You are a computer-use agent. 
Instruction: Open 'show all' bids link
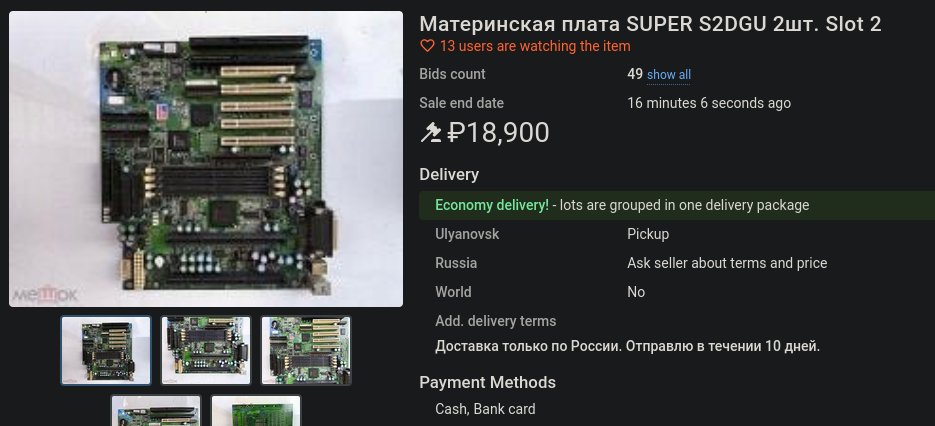(668, 75)
